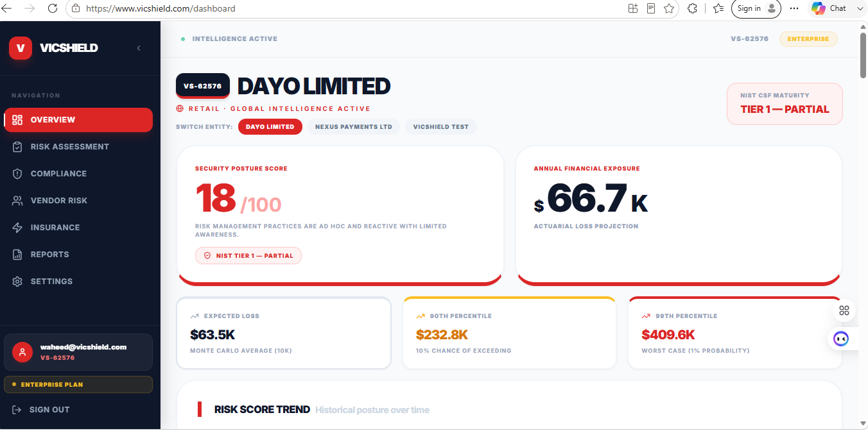Open the floating grid widget icon
The width and height of the screenshot is (868, 431).
(x=844, y=310)
